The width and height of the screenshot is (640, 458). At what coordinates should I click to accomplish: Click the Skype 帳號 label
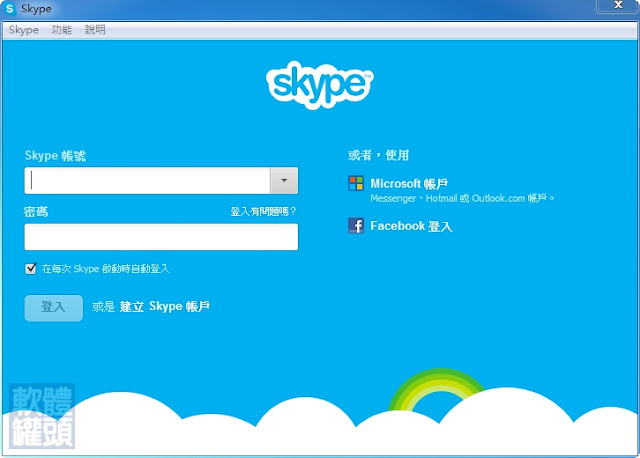(55, 156)
